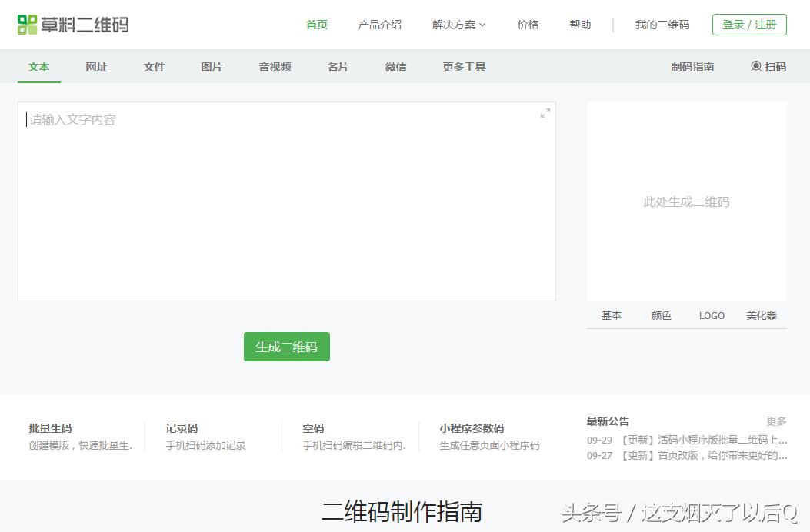Open the 登录 / 注册 page
Image resolution: width=810 pixels, height=532 pixels.
[x=748, y=24]
